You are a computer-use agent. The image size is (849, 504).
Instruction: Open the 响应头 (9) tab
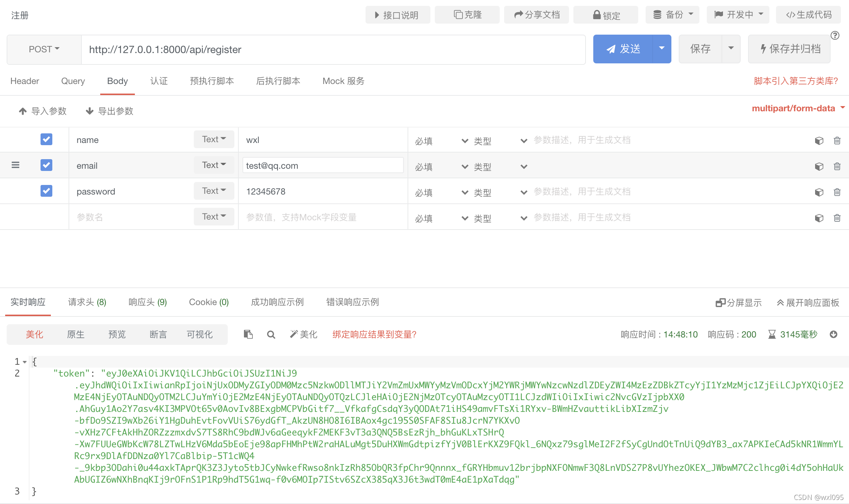coord(147,302)
